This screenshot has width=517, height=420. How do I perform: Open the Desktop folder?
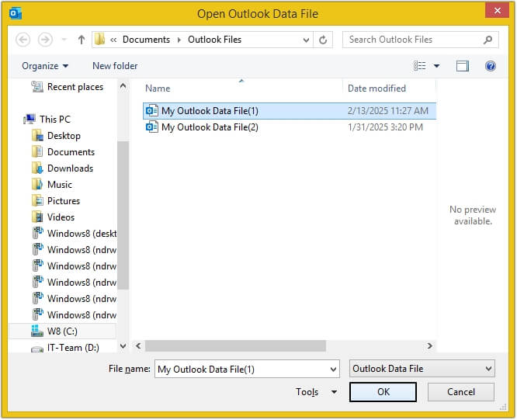pyautogui.click(x=64, y=136)
